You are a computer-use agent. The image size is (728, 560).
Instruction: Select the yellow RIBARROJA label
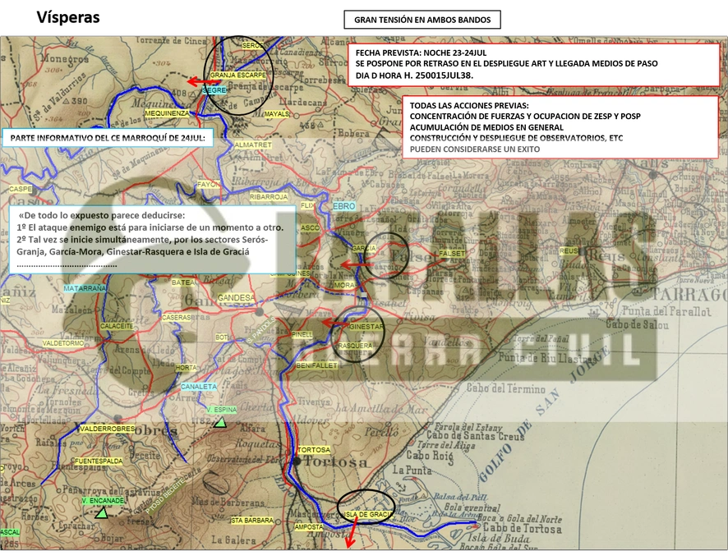tap(269, 197)
